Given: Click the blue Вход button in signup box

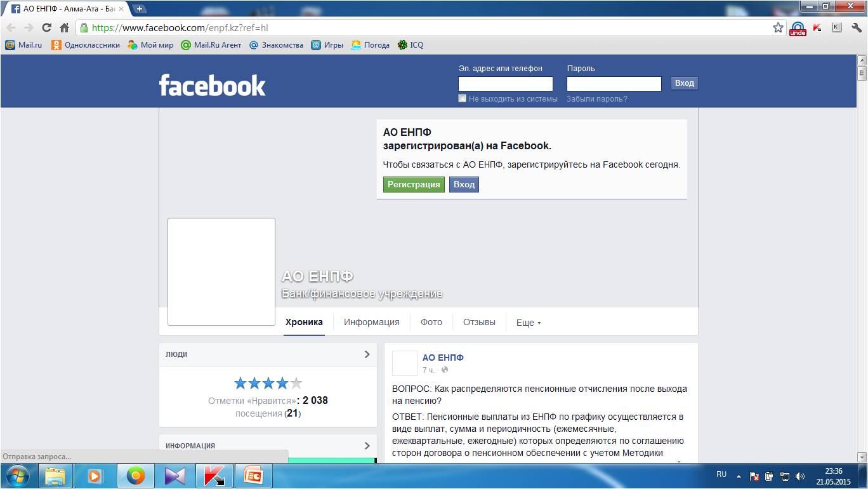Looking at the screenshot, I should (464, 184).
